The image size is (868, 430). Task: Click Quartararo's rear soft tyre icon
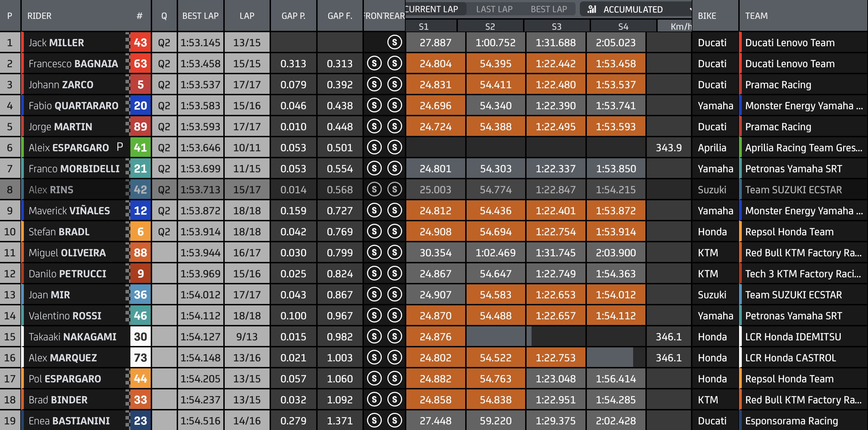click(395, 105)
